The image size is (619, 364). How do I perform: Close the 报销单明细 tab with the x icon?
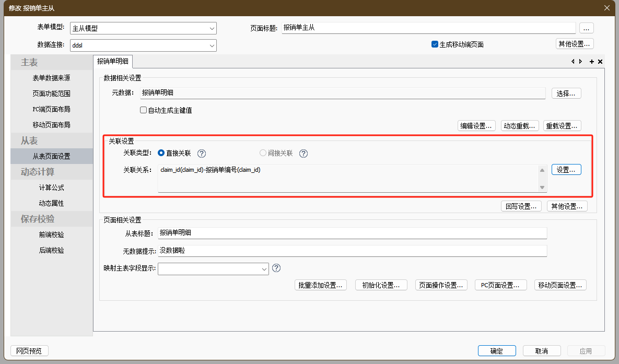[600, 62]
